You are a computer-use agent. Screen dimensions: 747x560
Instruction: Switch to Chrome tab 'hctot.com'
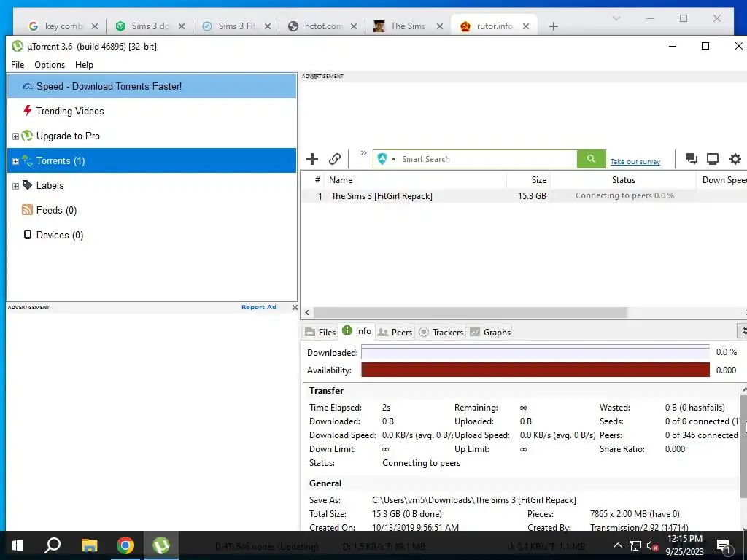[323, 26]
